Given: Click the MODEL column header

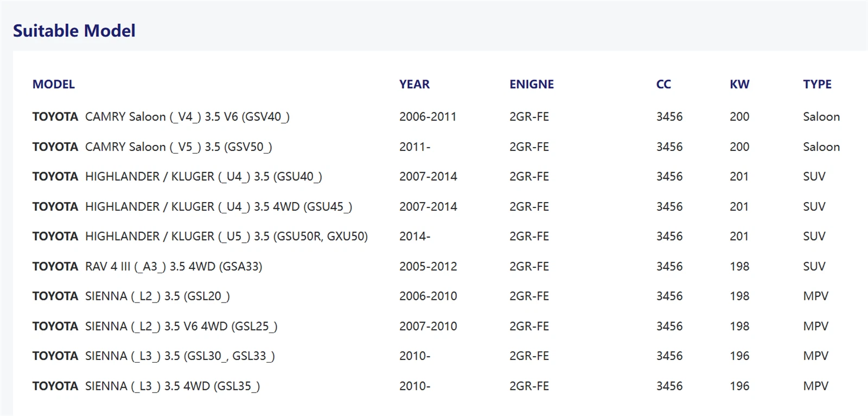Looking at the screenshot, I should point(54,84).
